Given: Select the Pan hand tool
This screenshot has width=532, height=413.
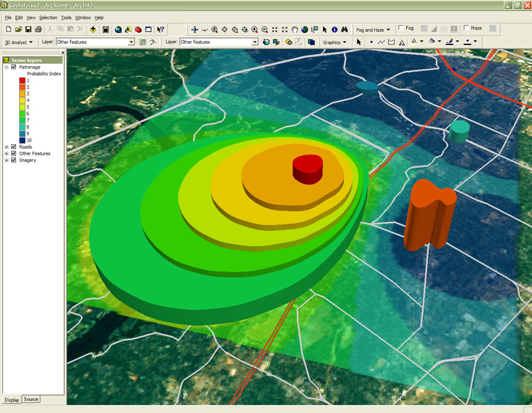Looking at the screenshot, I should click(x=294, y=30).
